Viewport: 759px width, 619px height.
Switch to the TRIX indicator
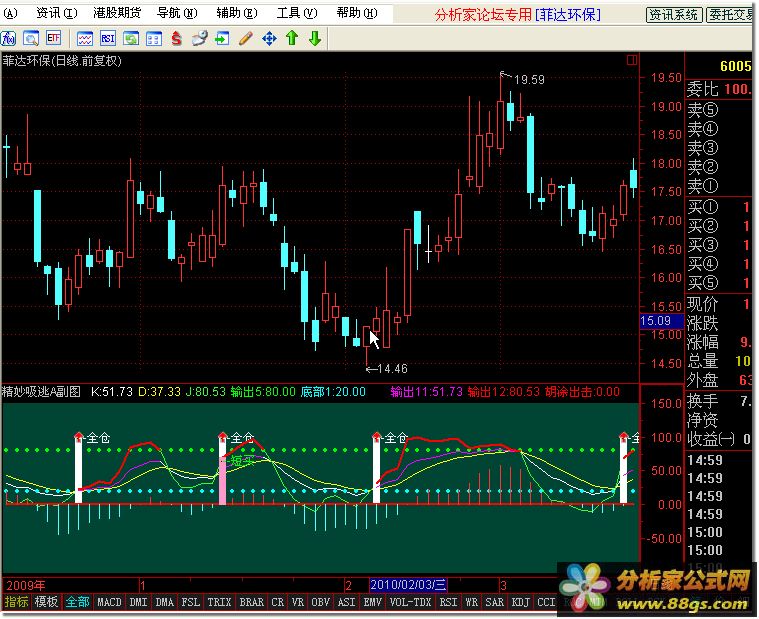(x=219, y=602)
